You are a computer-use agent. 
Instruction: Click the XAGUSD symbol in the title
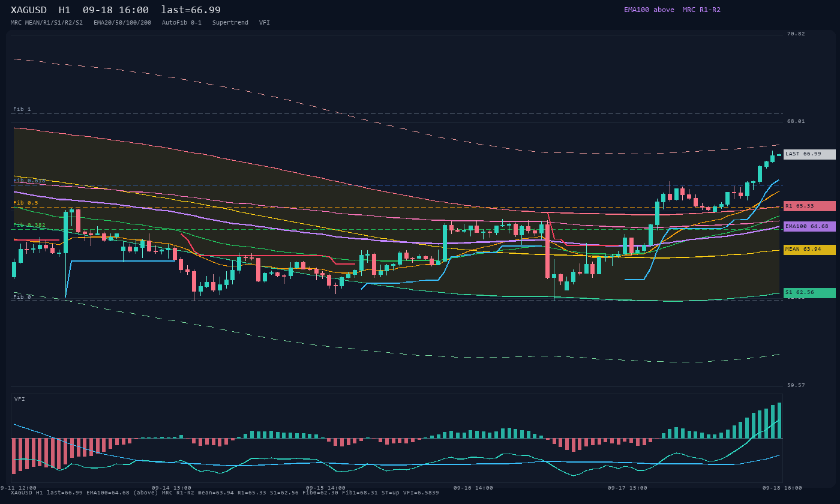coord(29,10)
